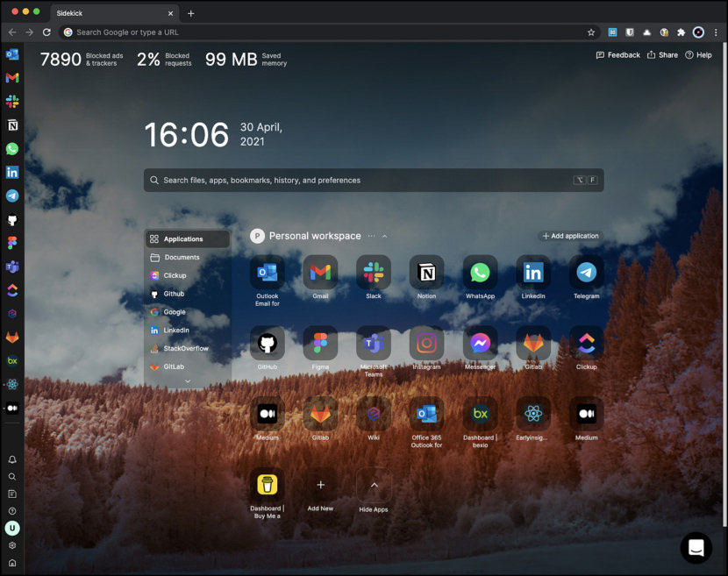Screen dimensions: 728x576
Task: Hide apps using the Hide Apps control
Action: coord(374,487)
